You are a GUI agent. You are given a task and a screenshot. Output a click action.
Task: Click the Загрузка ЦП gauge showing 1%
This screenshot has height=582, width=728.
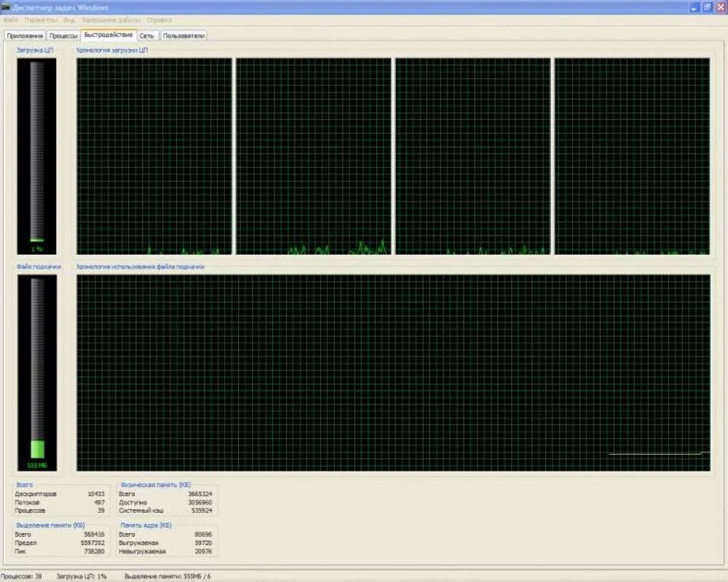36,156
